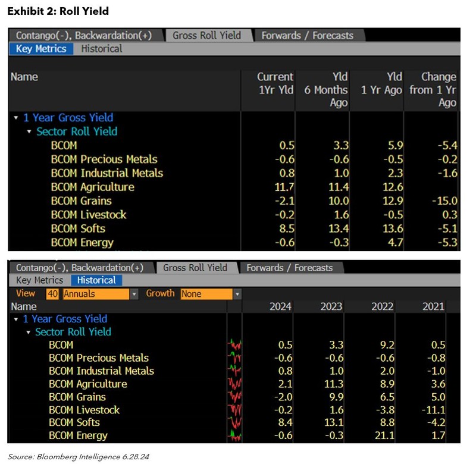Open the BCOM Livestock sparkline chart
Screen dimensions: 476x464
(x=234, y=410)
